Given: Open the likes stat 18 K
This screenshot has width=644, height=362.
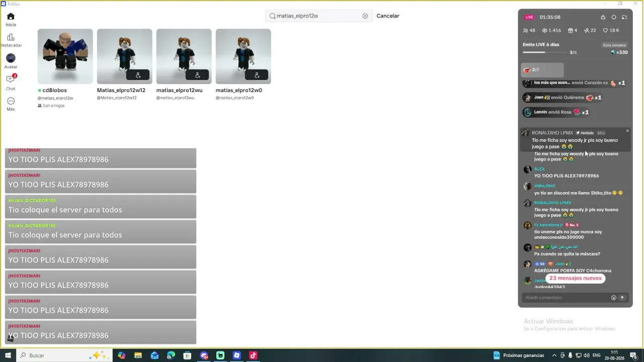Looking at the screenshot, I should 611,31.
